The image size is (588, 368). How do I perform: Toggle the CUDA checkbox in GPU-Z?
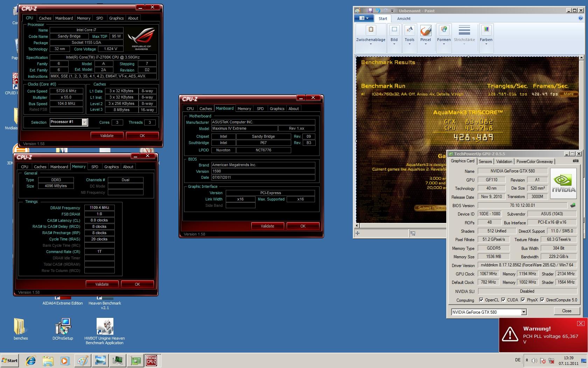[503, 300]
